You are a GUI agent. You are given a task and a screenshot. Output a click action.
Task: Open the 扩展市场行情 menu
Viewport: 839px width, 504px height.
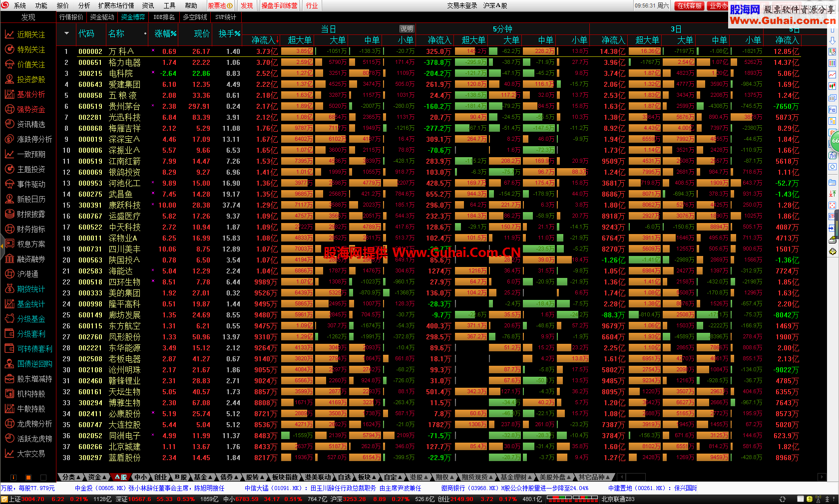point(116,5)
